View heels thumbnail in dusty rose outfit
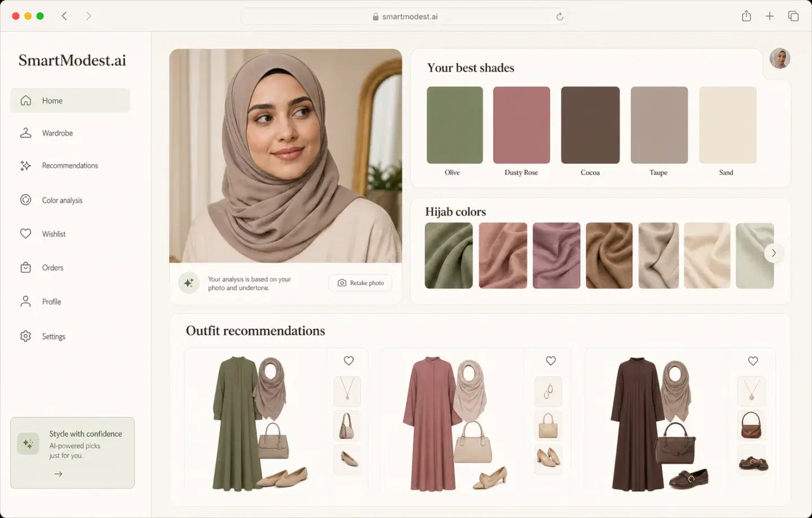This screenshot has width=812, height=518. [x=549, y=459]
